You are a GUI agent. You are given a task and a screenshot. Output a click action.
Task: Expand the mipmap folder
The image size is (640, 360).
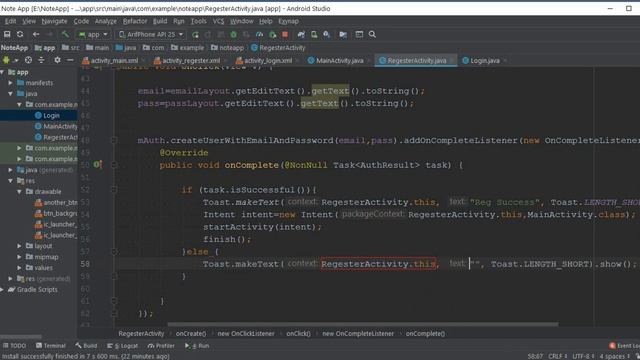coord(19,257)
